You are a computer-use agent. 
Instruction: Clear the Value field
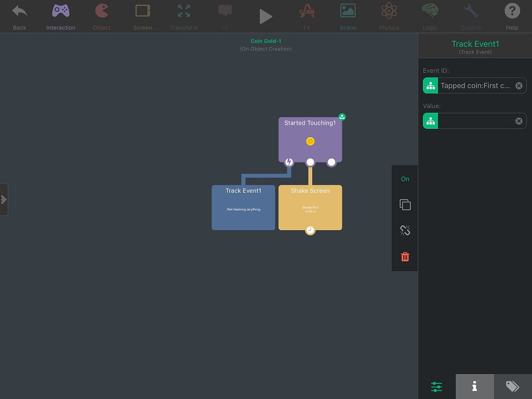point(518,121)
